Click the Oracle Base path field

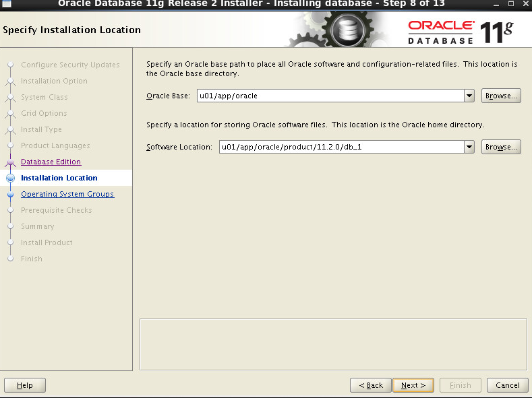tap(330, 96)
